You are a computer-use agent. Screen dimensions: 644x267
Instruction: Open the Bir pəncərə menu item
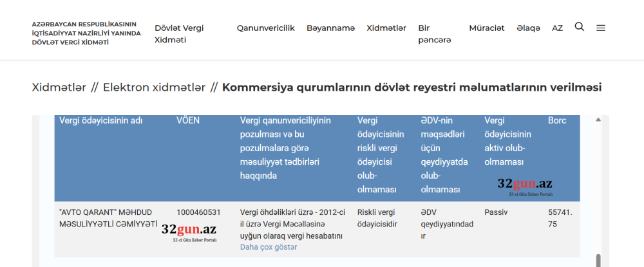434,34
